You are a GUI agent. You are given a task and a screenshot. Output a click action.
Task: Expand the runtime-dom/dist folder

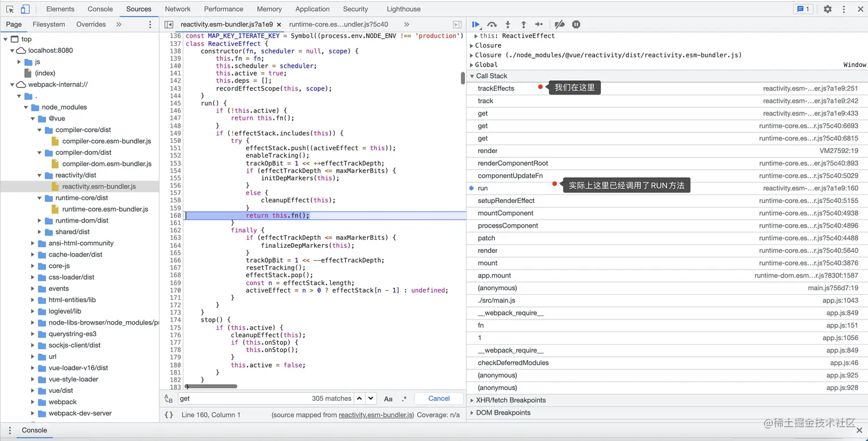pos(40,221)
